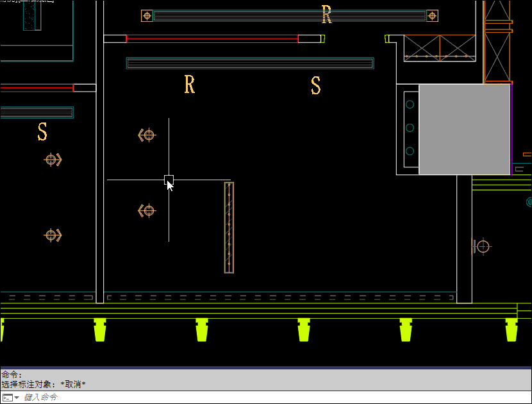The width and height of the screenshot is (532, 404).
Task: Pick the target symbol left of the top diffuser
Action: click(x=147, y=15)
